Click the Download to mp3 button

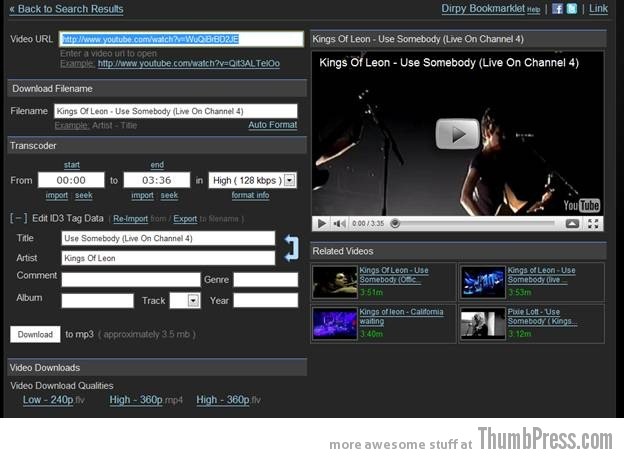[35, 334]
